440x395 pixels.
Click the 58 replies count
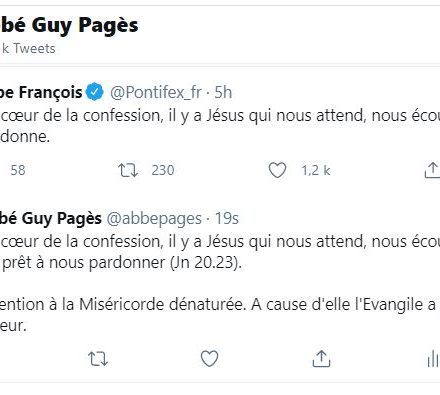(18, 170)
